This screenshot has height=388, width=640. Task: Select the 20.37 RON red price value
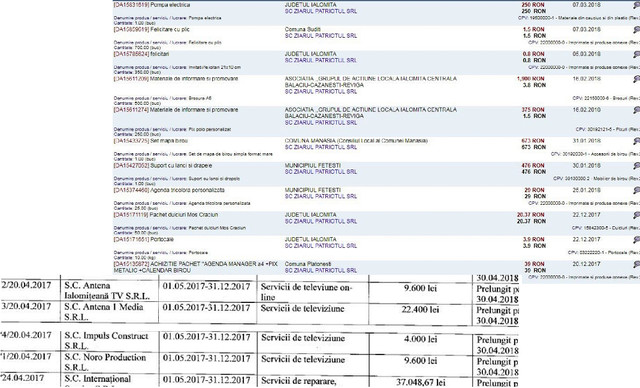(531, 214)
